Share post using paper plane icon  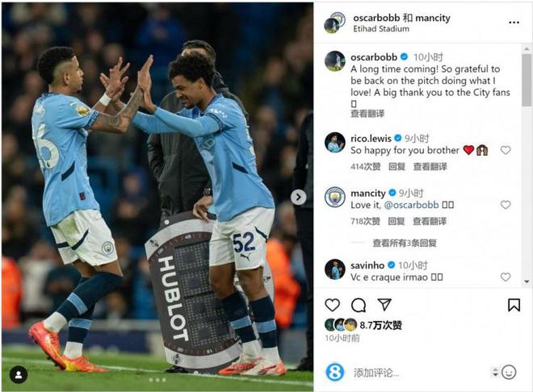point(384,304)
